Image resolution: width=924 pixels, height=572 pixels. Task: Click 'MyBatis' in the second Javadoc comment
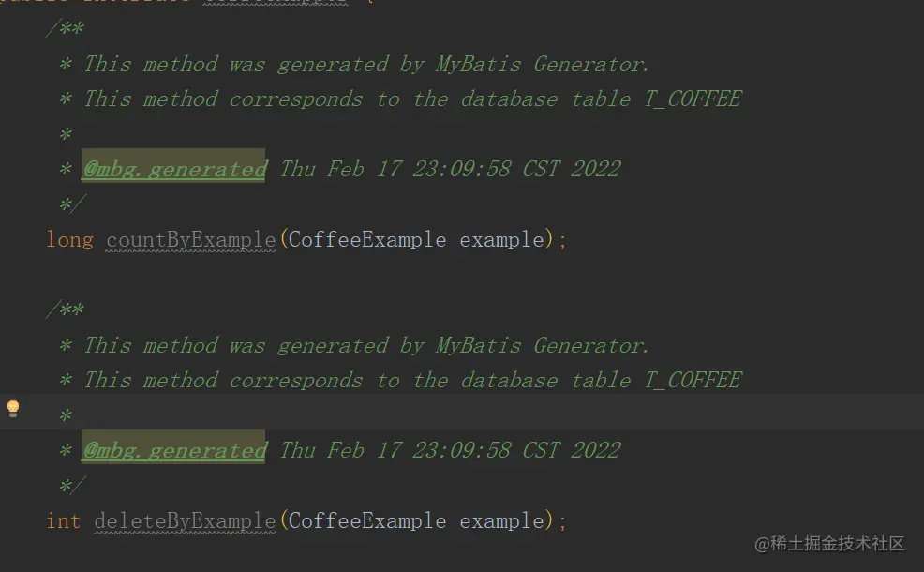click(478, 345)
